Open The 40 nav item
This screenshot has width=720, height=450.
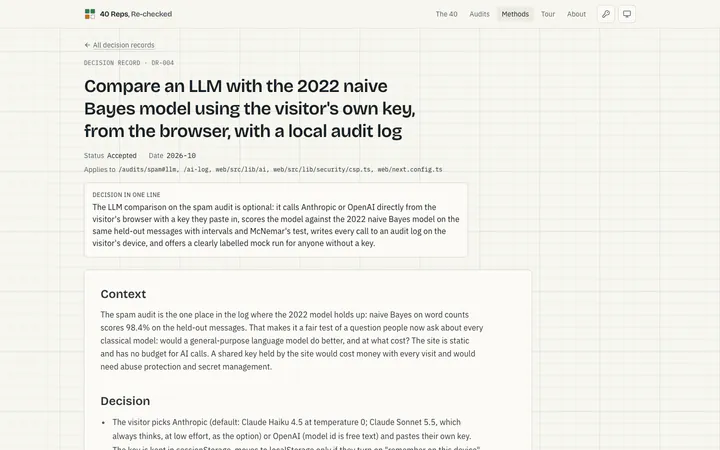tap(446, 14)
